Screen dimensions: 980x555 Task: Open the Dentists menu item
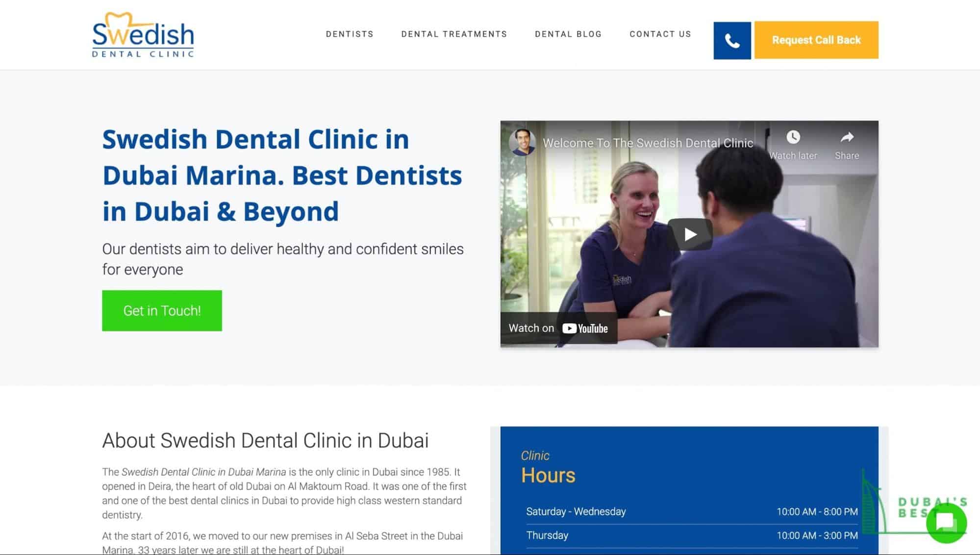(x=350, y=34)
